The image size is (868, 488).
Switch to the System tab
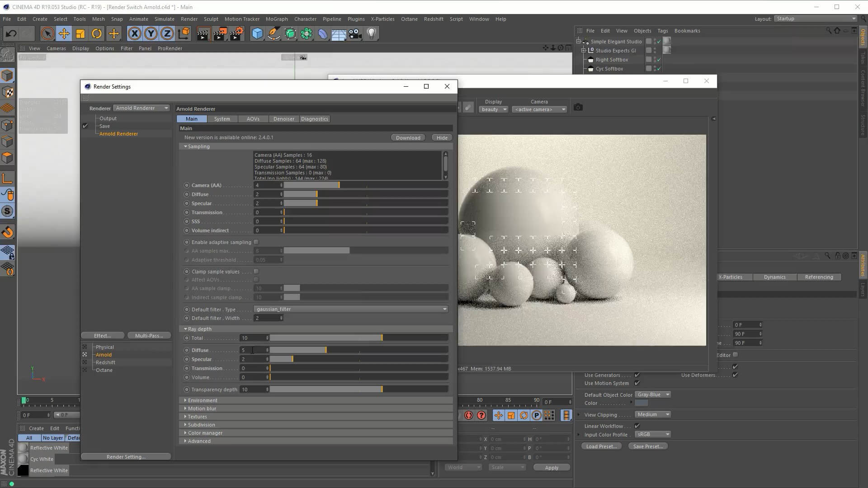[x=222, y=119]
